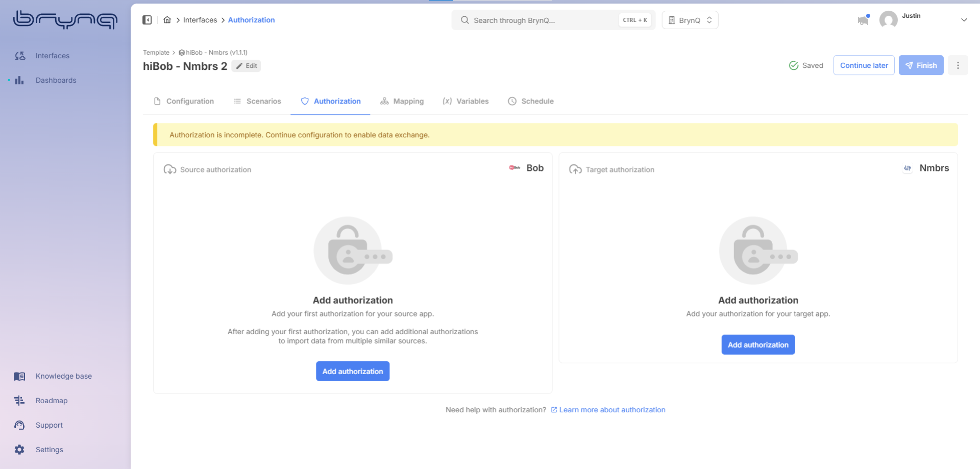Click the Roadmap sidebar icon
The image size is (980, 469).
tap(19, 401)
